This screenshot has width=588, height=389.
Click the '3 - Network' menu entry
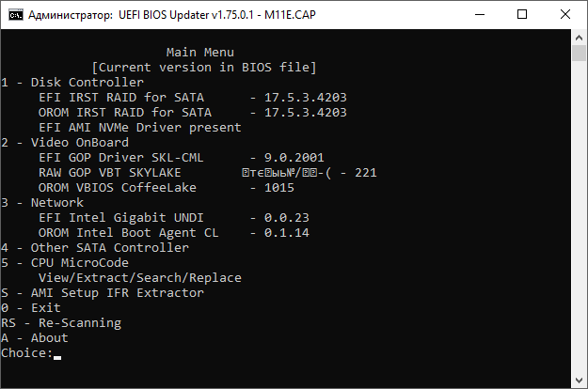[42, 203]
